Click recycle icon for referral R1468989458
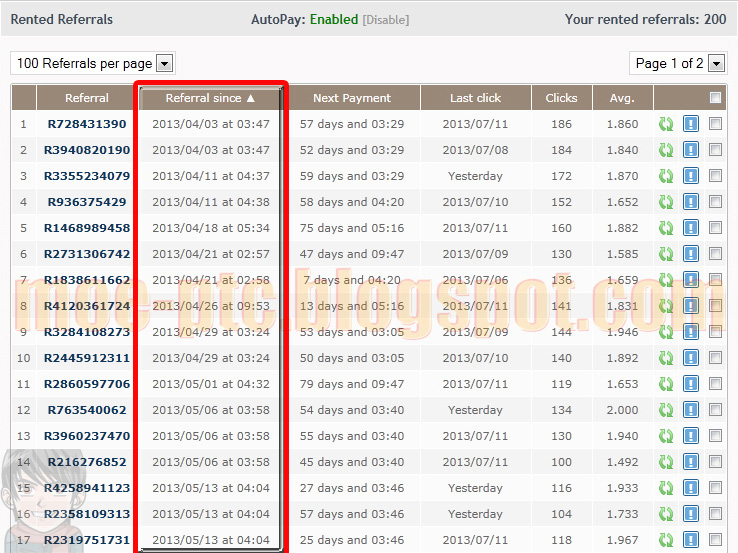Image resolution: width=738 pixels, height=553 pixels. coord(666,228)
